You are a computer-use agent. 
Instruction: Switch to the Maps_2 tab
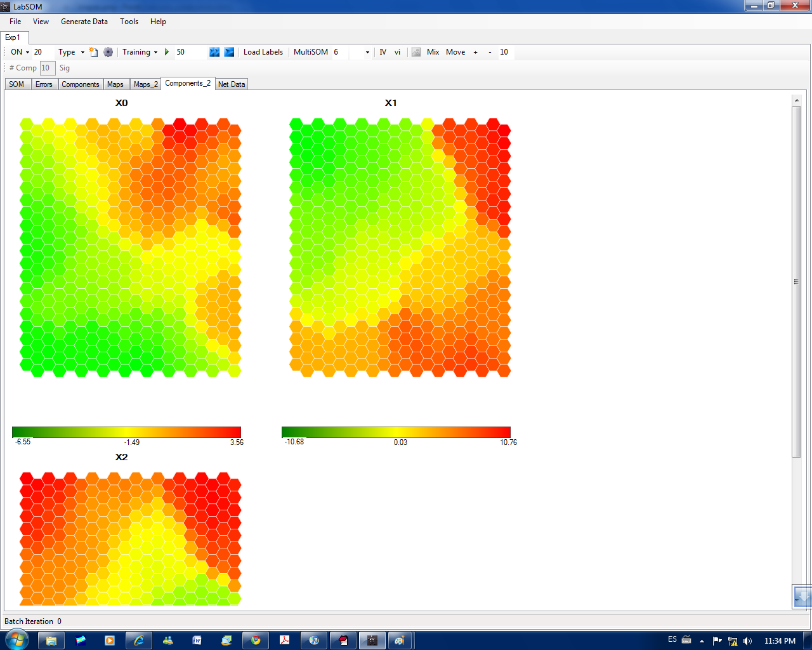(x=145, y=84)
